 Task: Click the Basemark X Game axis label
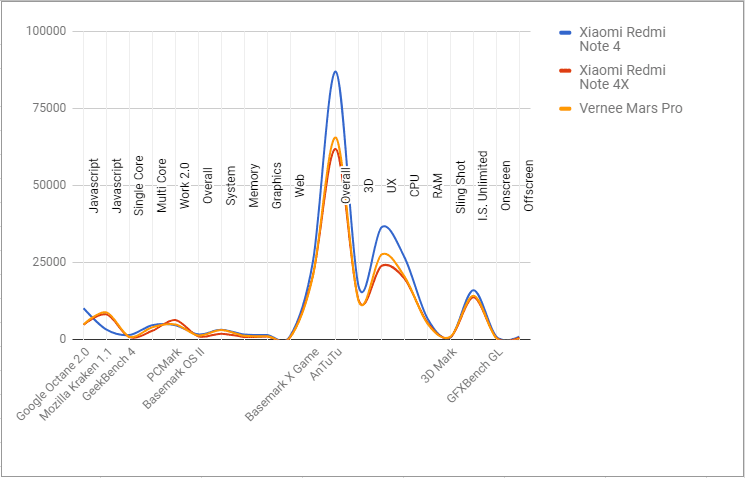point(282,384)
